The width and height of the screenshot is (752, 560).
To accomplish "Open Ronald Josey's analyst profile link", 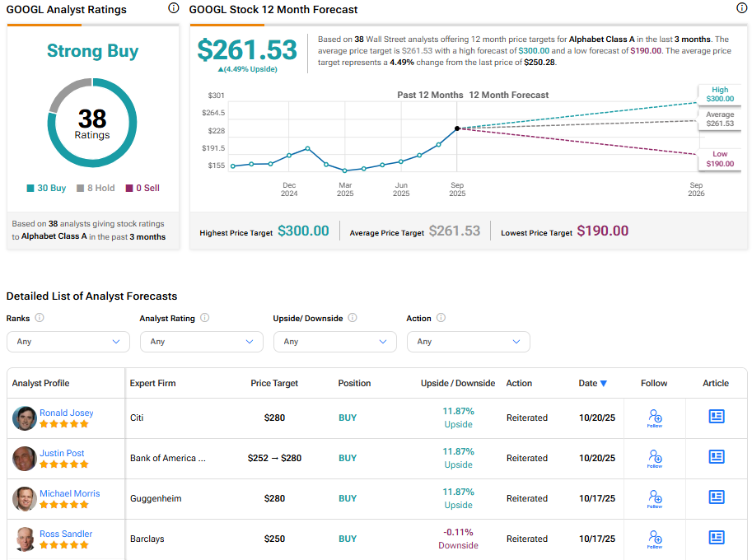I will 67,413.
